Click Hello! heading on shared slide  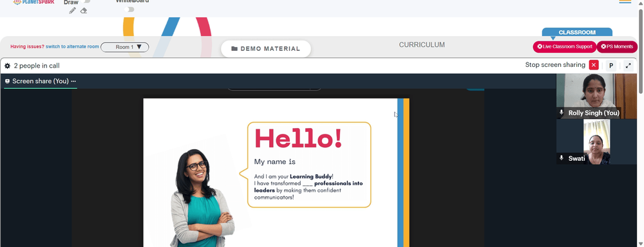point(299,138)
